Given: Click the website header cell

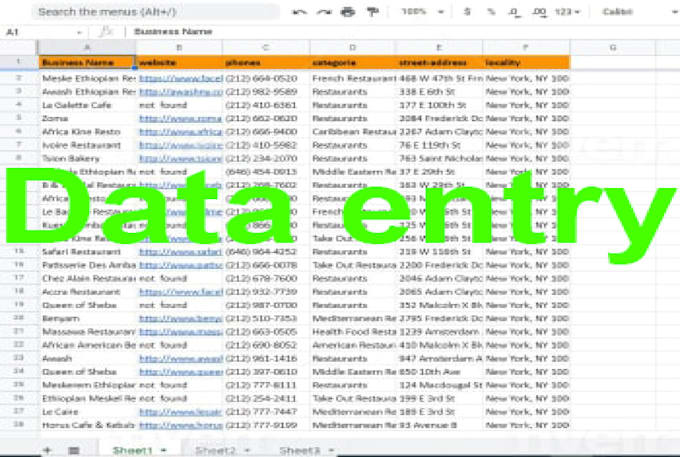Looking at the screenshot, I should 179,62.
